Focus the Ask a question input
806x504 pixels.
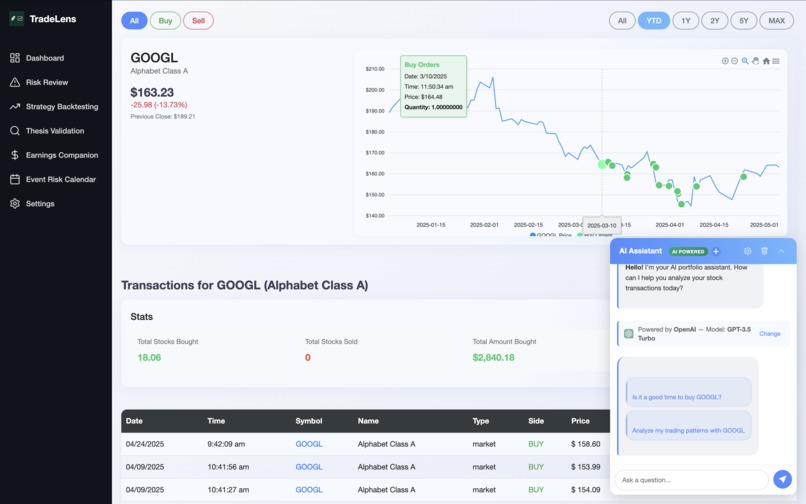[x=691, y=480]
